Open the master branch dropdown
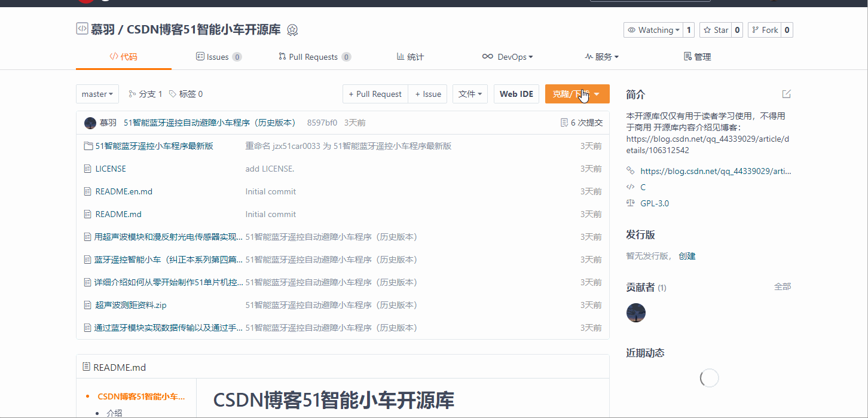 point(97,94)
